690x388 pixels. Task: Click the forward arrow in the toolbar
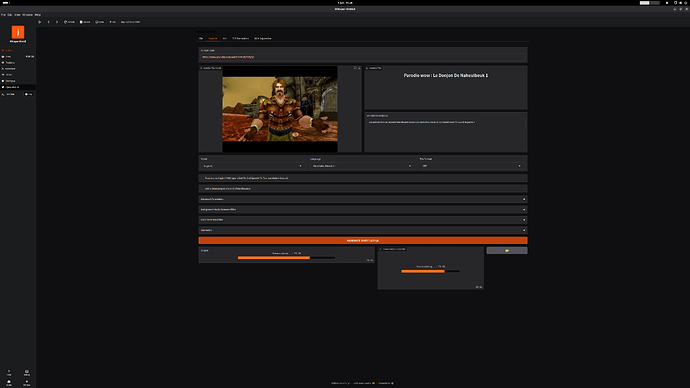[57, 22]
